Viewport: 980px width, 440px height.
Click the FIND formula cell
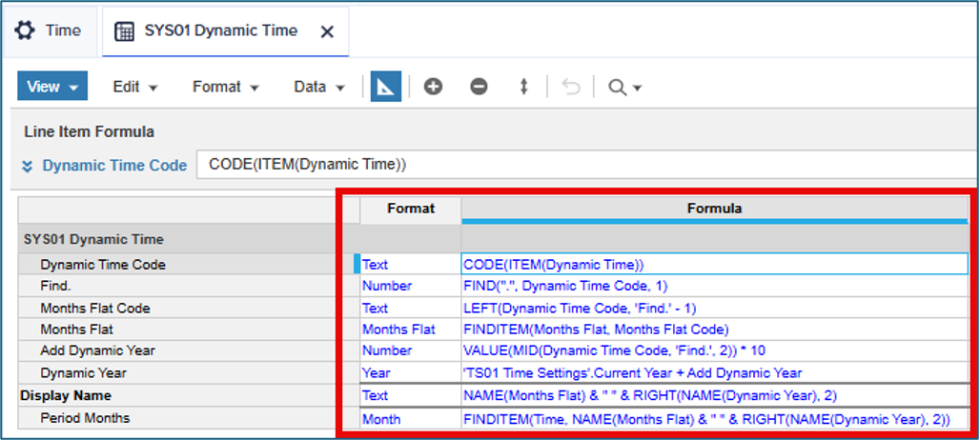[714, 287]
